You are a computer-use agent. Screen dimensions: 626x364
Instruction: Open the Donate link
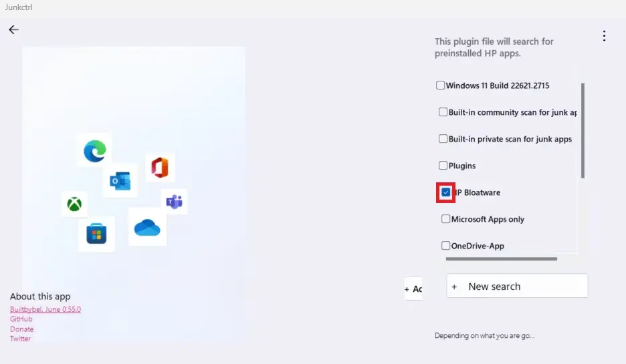(x=21, y=329)
